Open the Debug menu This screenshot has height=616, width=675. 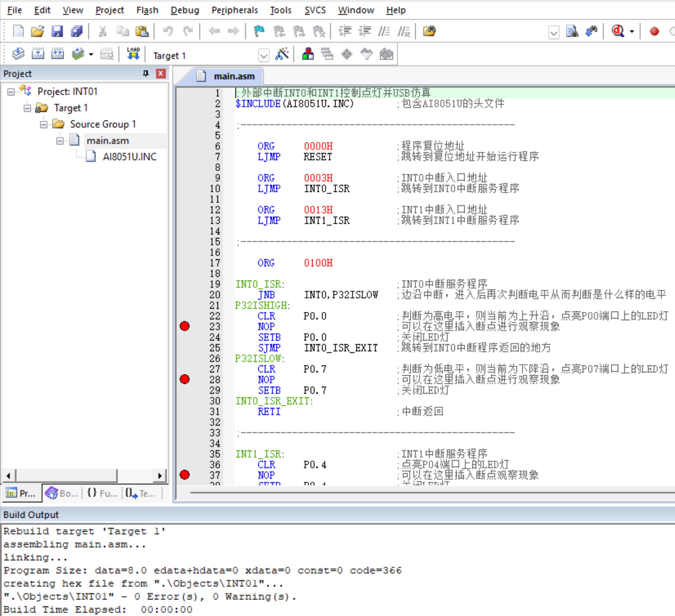click(x=185, y=10)
